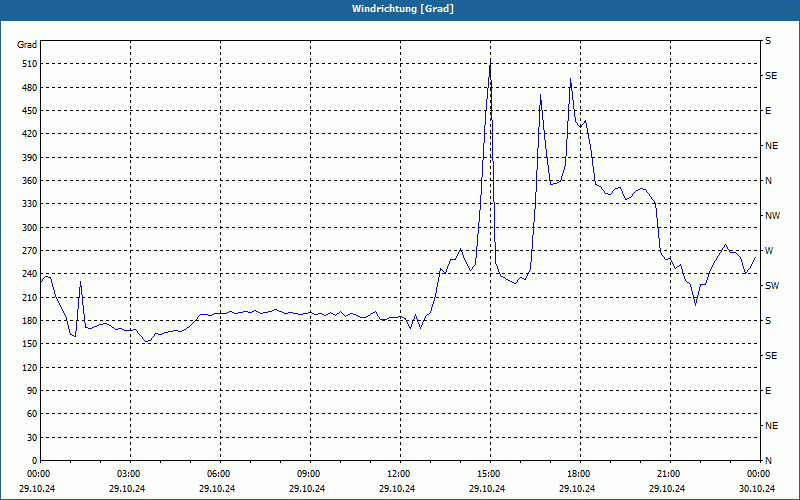Click the 00:00 label above 30.10.24
Viewport: 800px width, 500px height.
pos(760,474)
